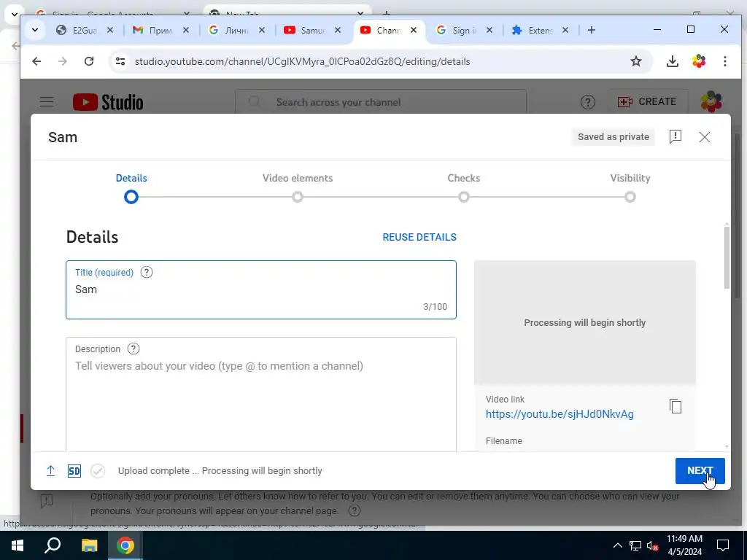Go forward in Chrome browser
The image size is (747, 560).
click(x=63, y=61)
